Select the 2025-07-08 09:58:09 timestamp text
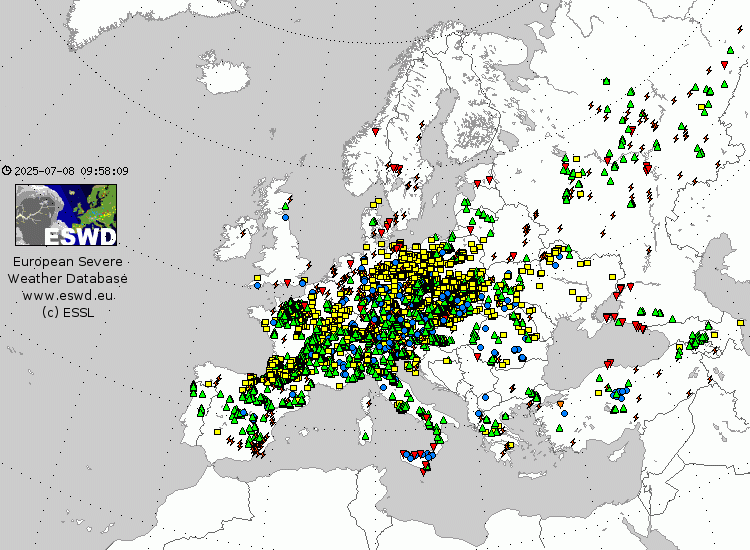Screen dimensions: 750x550 (x=71, y=171)
